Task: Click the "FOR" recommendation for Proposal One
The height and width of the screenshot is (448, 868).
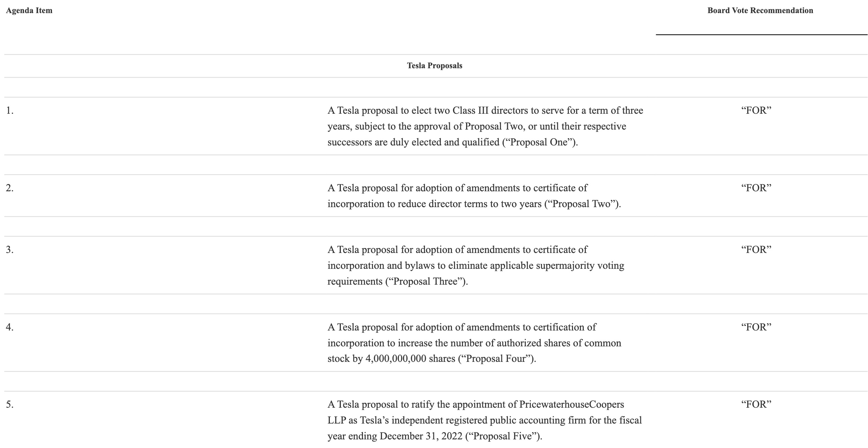Action: pos(756,111)
